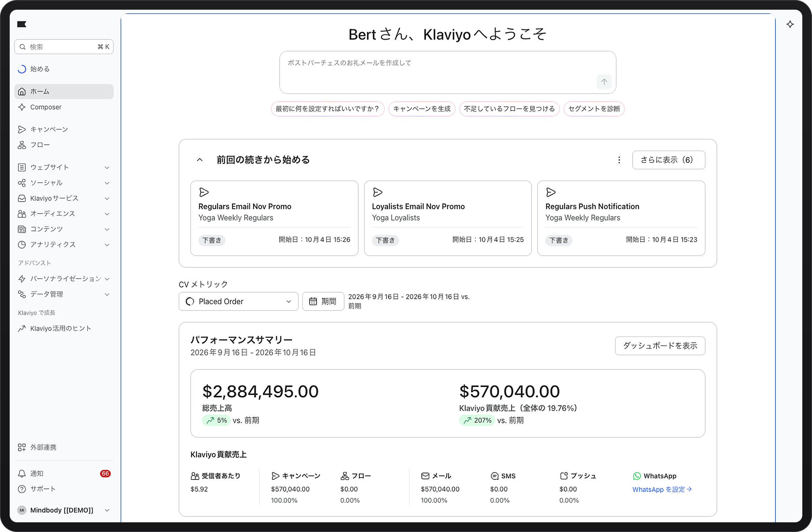Click the support question-mark icon
The image size is (812, 532).
(x=22, y=489)
